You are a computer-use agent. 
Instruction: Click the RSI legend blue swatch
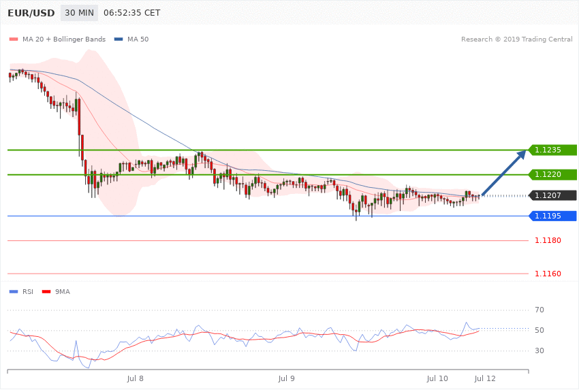pos(14,292)
